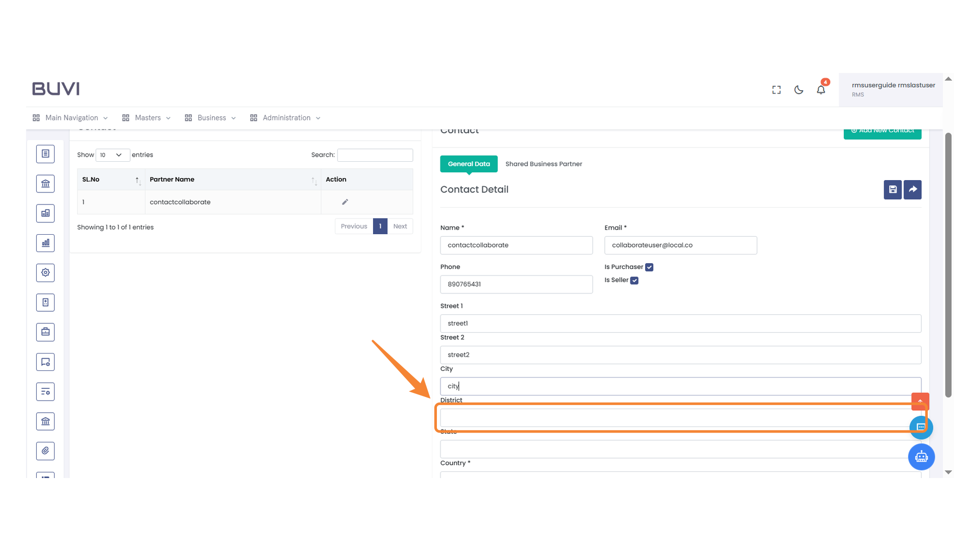Click the share/forward icon beside save
This screenshot has width=980, height=551.
tap(912, 189)
